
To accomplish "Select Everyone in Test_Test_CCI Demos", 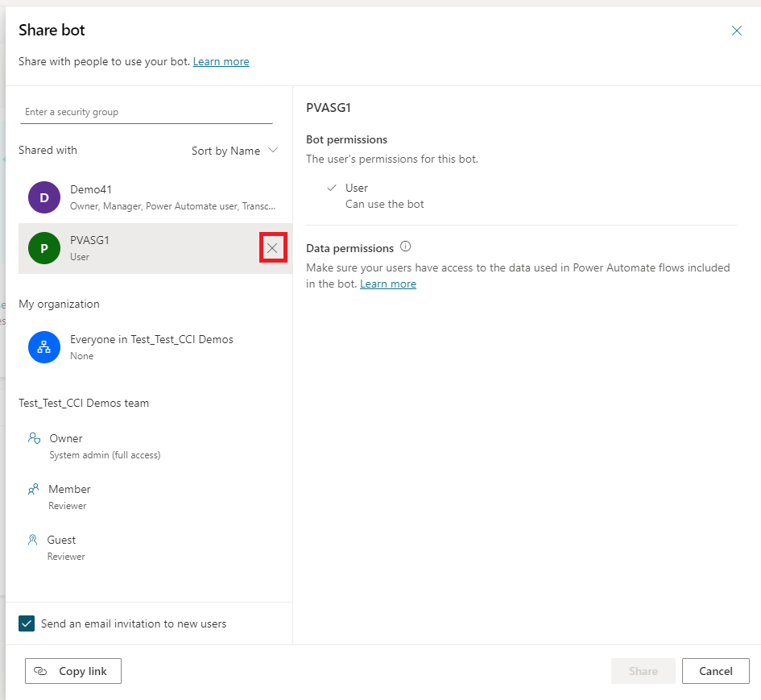I will [x=155, y=347].
